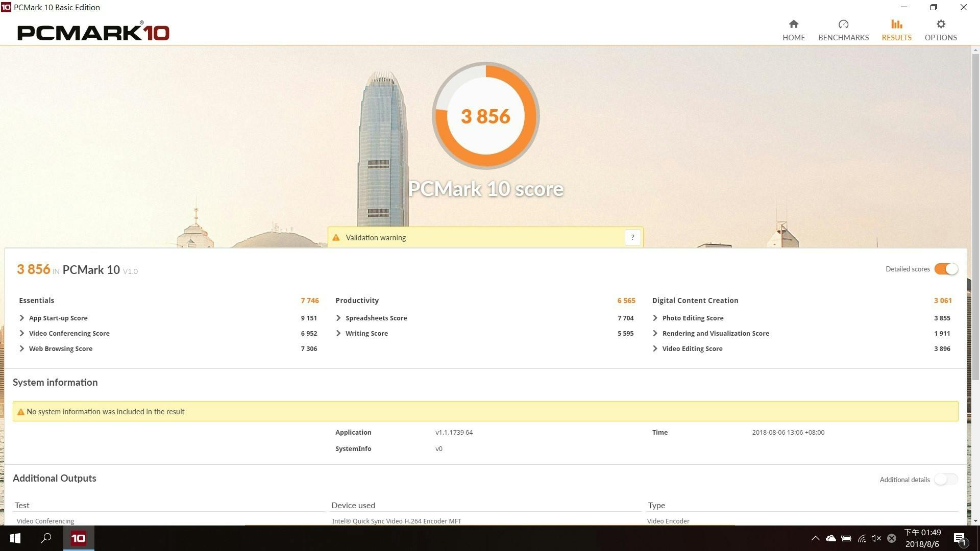Viewport: 980px width, 551px height.
Task: Click the OPTIONS gear icon
Action: (941, 24)
